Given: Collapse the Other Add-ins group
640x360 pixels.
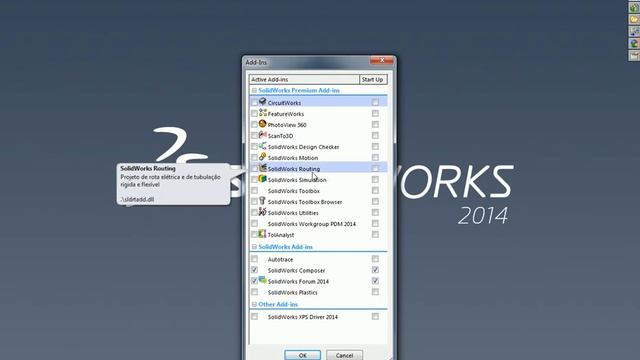Looking at the screenshot, I should click(254, 304).
